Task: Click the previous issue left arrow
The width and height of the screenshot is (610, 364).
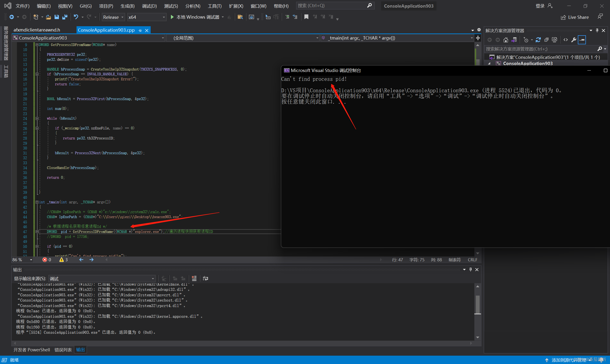Action: [x=81, y=260]
